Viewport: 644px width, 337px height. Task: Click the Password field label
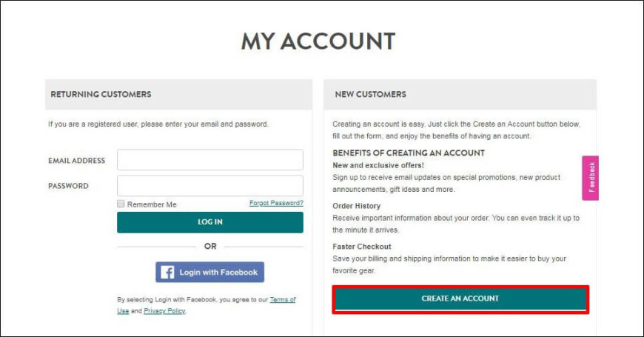(x=68, y=186)
